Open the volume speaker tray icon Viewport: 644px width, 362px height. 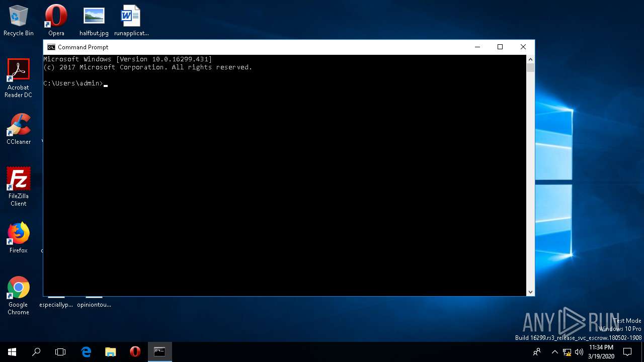pyautogui.click(x=579, y=352)
